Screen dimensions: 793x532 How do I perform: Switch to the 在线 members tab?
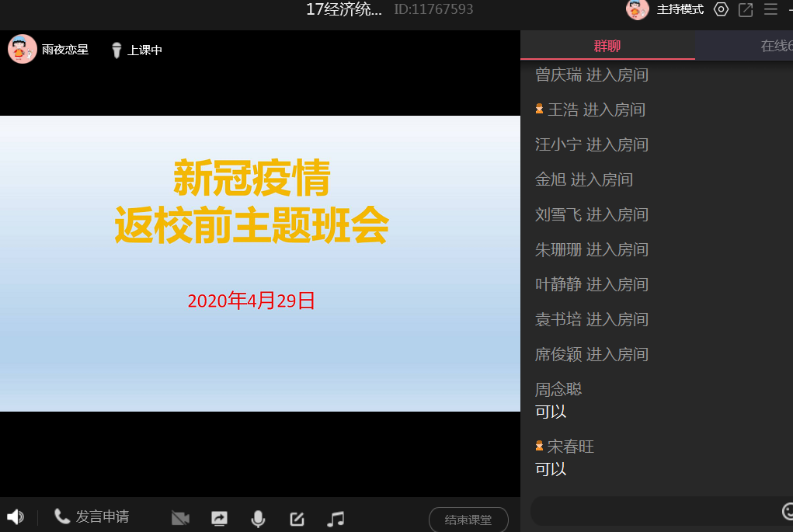tap(775, 46)
